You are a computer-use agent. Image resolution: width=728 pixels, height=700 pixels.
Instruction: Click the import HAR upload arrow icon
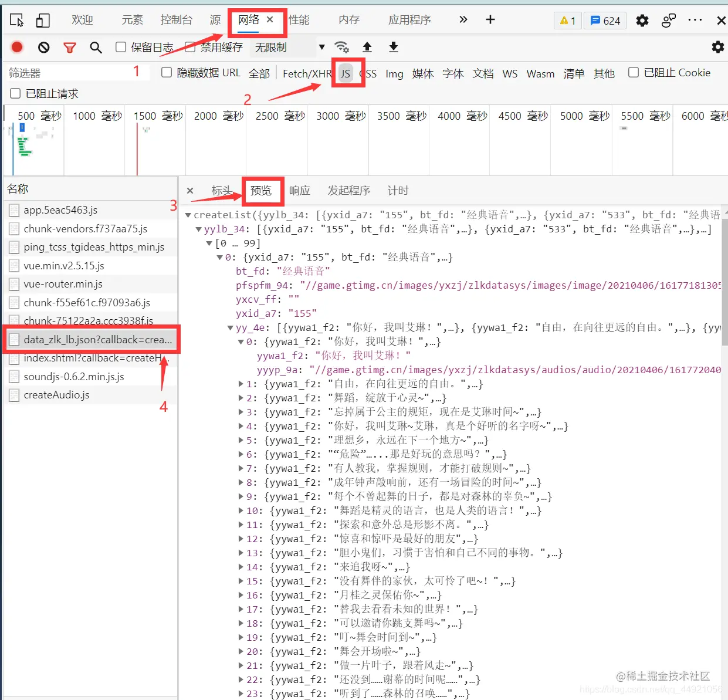pos(367,47)
